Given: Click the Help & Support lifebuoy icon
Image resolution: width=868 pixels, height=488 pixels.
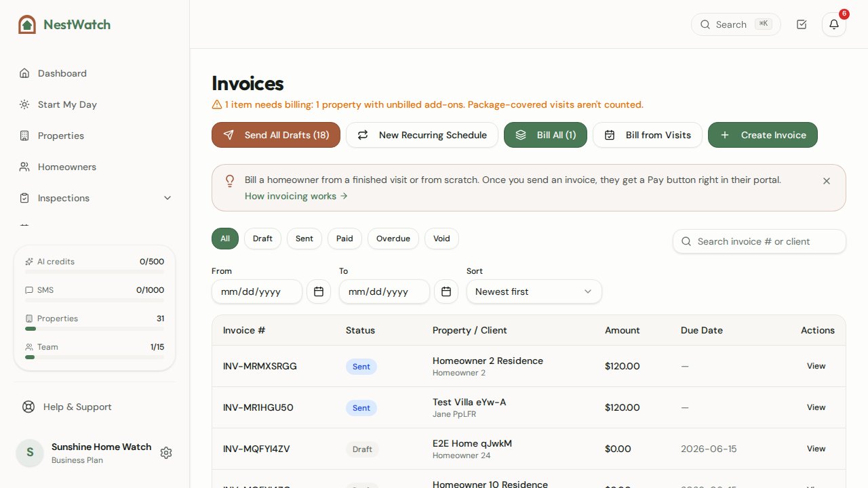Looking at the screenshot, I should coord(28,407).
